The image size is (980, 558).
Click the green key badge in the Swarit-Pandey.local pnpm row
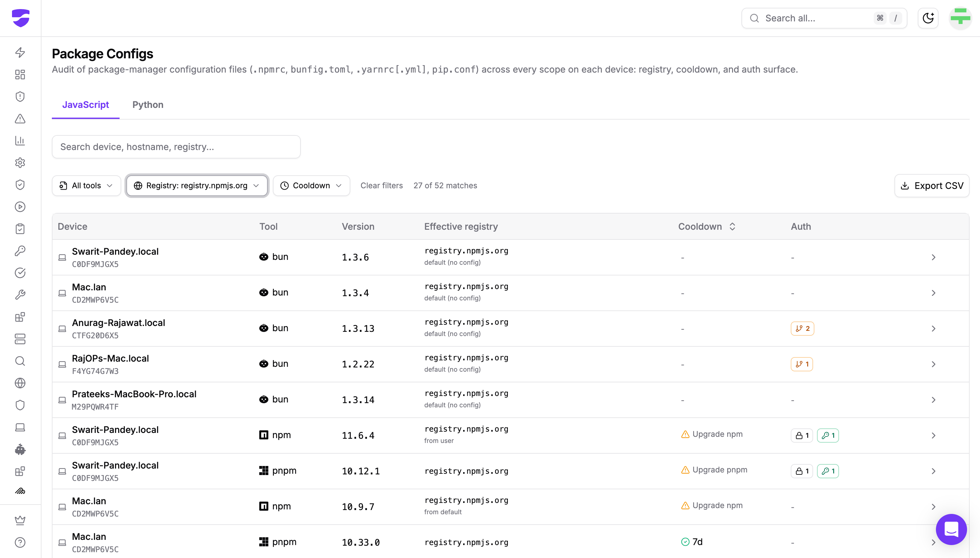(x=828, y=471)
